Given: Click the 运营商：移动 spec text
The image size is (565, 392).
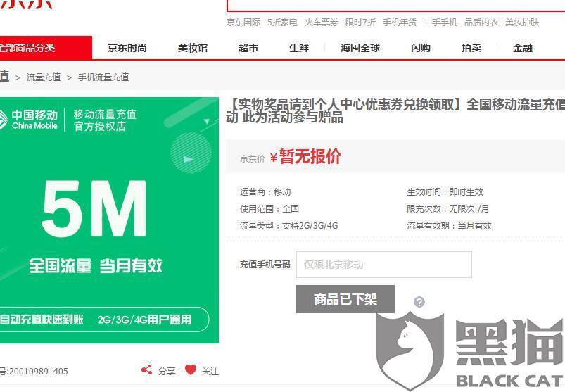Looking at the screenshot, I should coord(265,192).
